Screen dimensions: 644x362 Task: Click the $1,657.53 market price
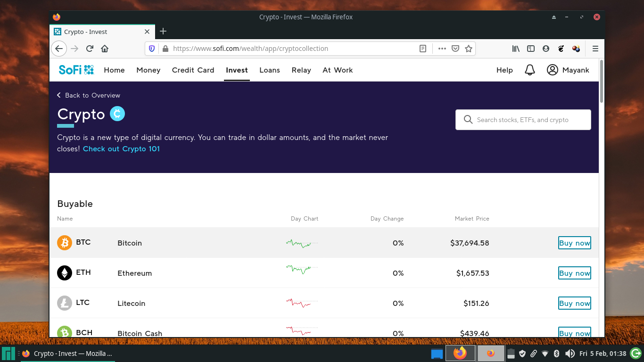[472, 273]
